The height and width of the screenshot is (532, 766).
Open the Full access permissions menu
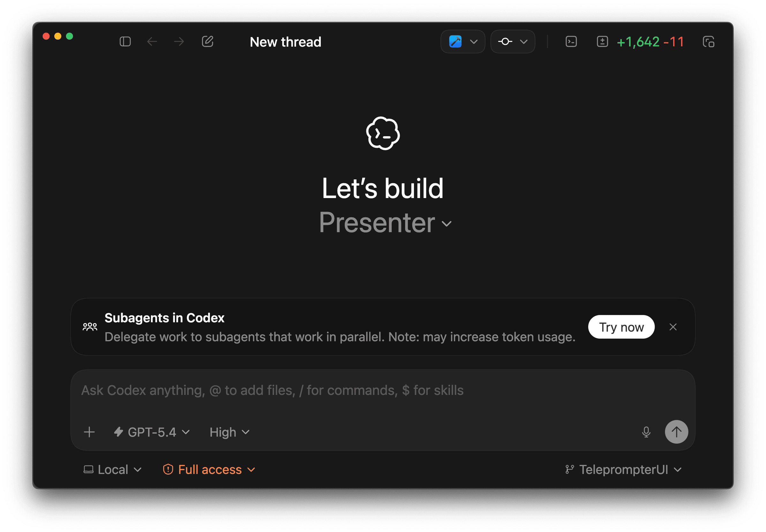pyautogui.click(x=209, y=470)
